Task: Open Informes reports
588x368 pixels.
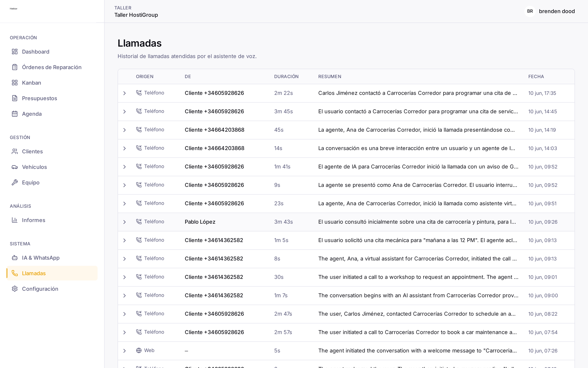Action: tap(52, 220)
